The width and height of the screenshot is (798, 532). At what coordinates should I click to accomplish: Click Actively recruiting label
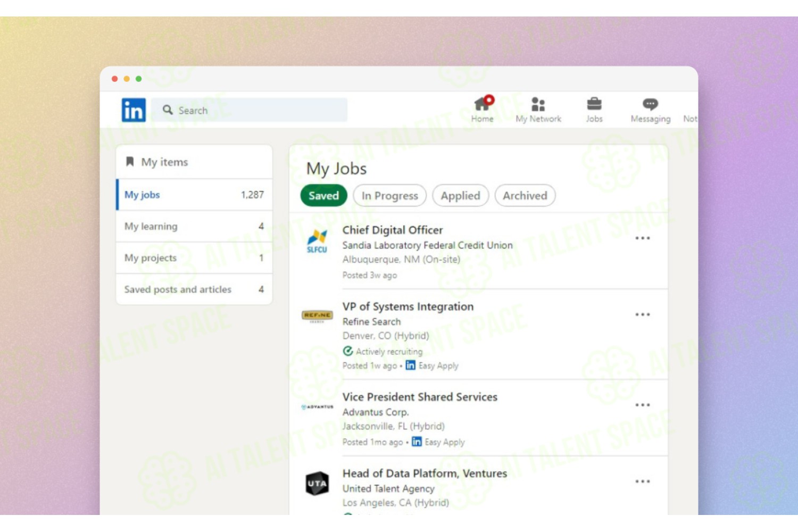point(389,352)
